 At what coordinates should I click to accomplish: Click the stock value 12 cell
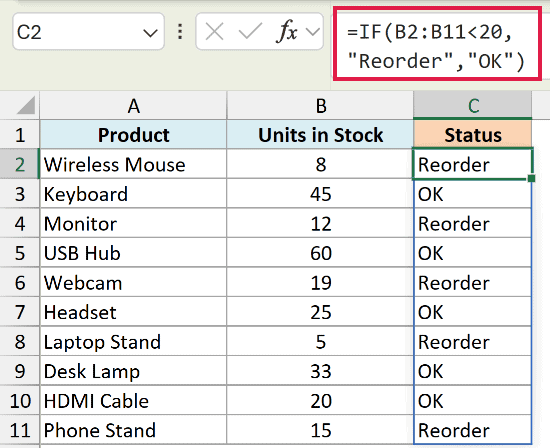(x=320, y=223)
